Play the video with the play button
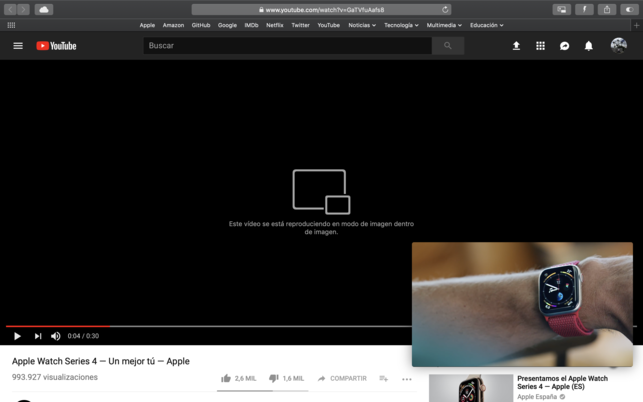 point(17,336)
